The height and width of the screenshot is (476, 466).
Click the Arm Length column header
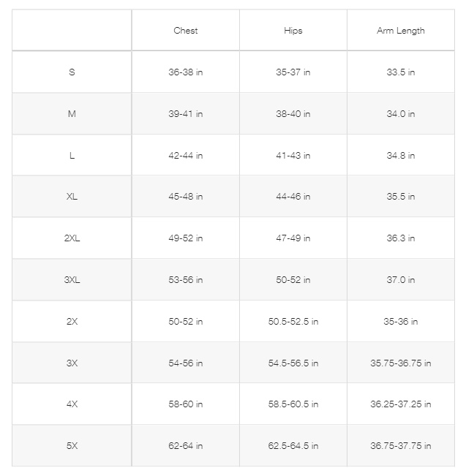pos(401,31)
